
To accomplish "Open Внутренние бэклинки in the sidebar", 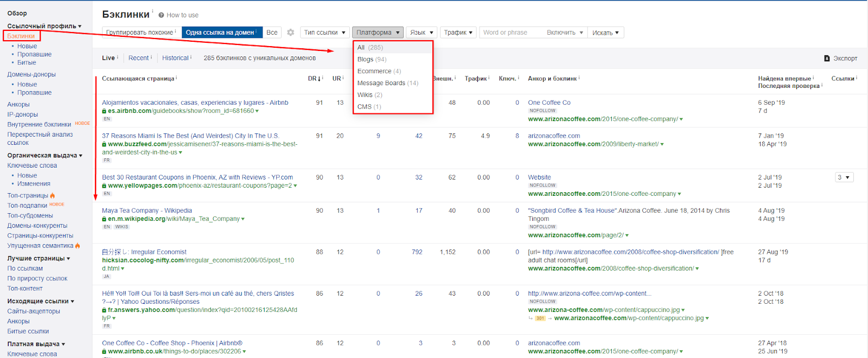I will 39,125.
